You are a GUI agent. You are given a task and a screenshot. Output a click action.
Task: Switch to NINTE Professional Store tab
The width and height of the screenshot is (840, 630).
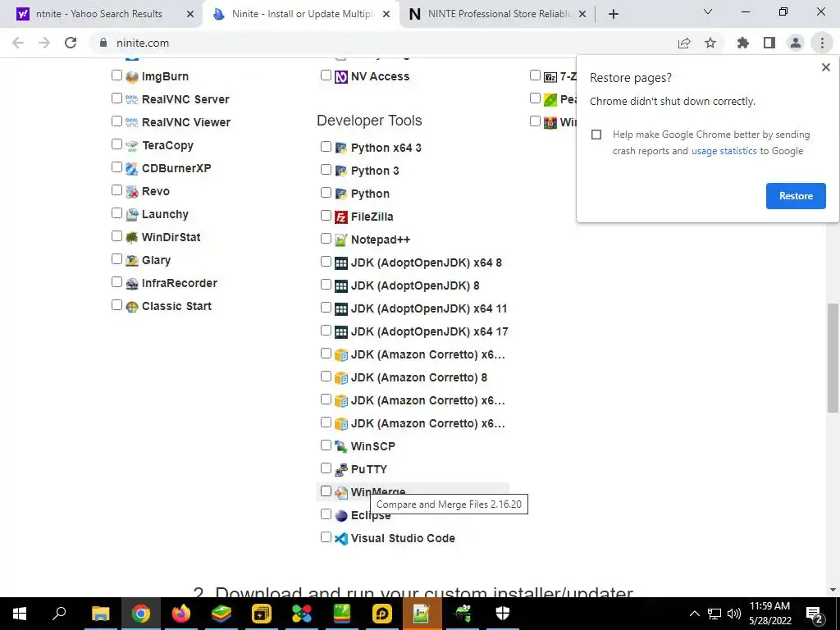coord(500,14)
